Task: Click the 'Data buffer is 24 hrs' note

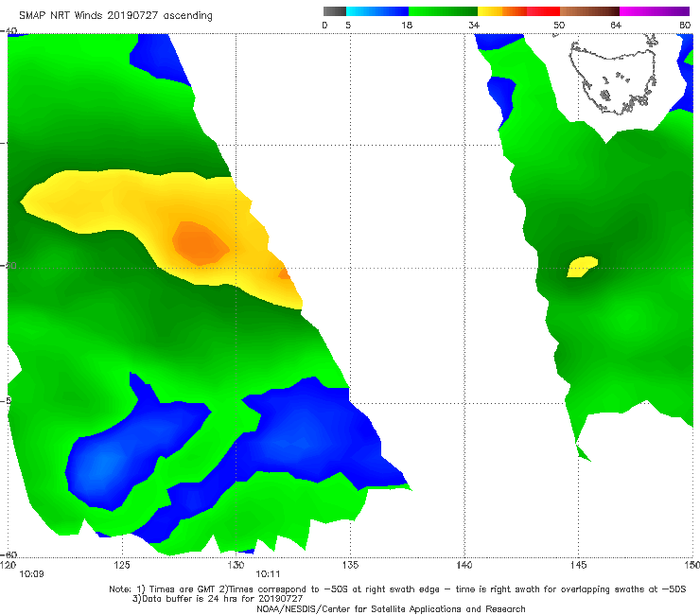Action: point(218,599)
